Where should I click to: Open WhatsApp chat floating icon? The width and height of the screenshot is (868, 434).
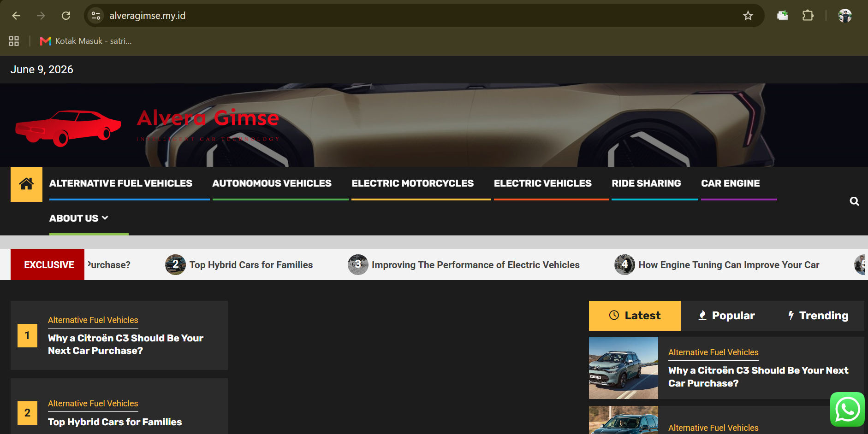(847, 409)
